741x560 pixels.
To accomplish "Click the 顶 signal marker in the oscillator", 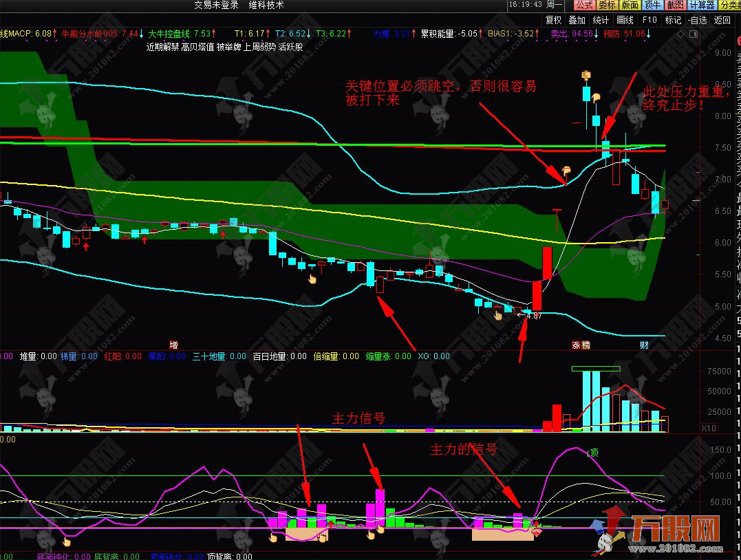I will [x=593, y=452].
